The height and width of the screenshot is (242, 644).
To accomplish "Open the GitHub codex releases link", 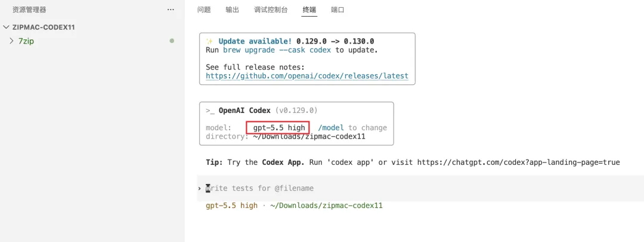I will (x=307, y=76).
